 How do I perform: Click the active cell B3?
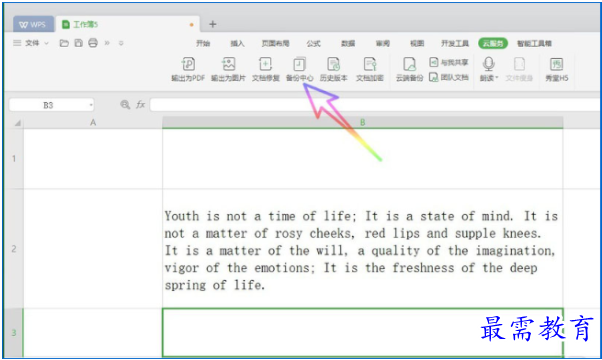362,332
